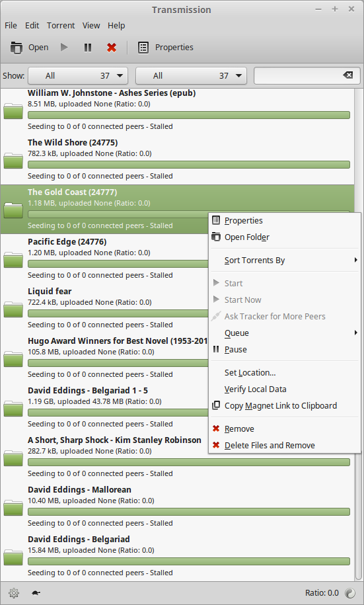Click the Ratio: 0.0 status bar text
Image resolution: width=364 pixels, height=605 pixels.
pyautogui.click(x=322, y=593)
